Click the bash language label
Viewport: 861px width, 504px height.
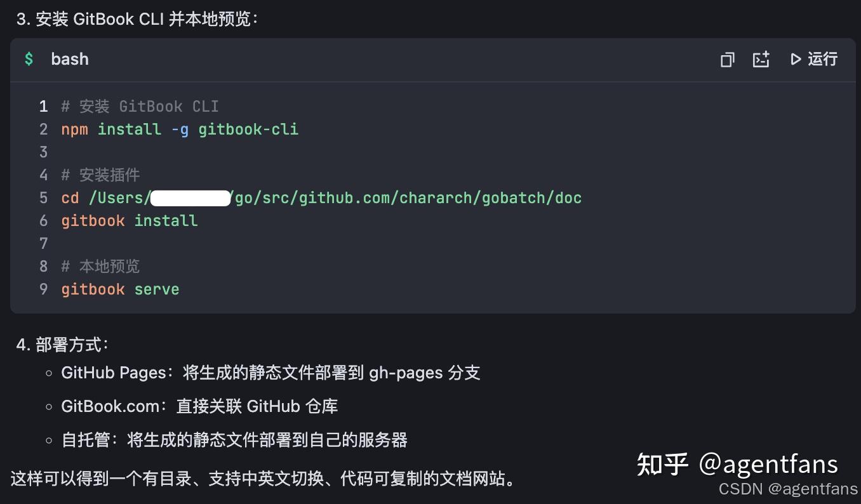click(x=69, y=59)
